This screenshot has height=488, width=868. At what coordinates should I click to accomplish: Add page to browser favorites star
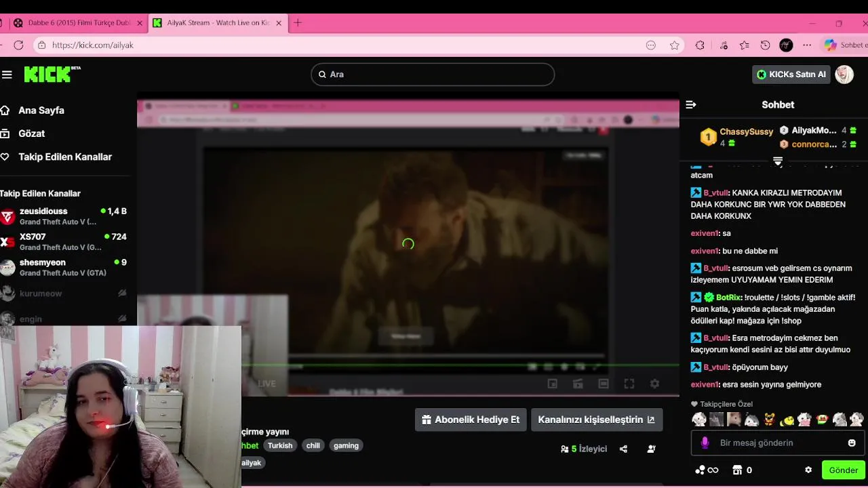tap(674, 45)
